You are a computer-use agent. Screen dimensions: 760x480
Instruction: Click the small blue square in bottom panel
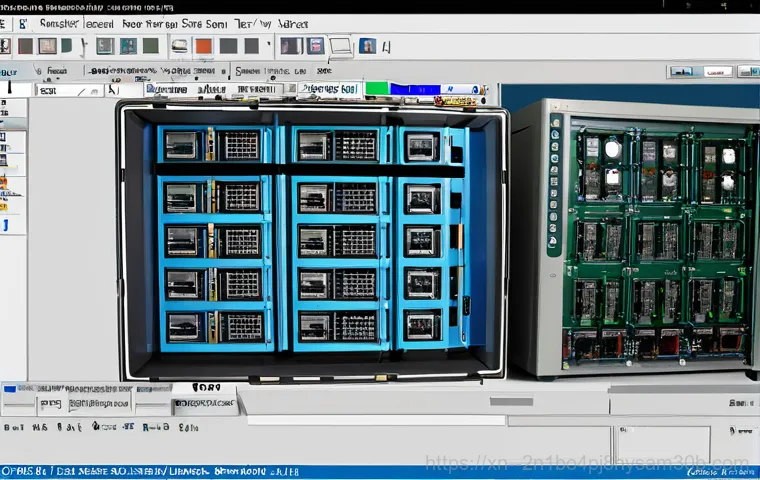pyautogui.click(x=10, y=388)
